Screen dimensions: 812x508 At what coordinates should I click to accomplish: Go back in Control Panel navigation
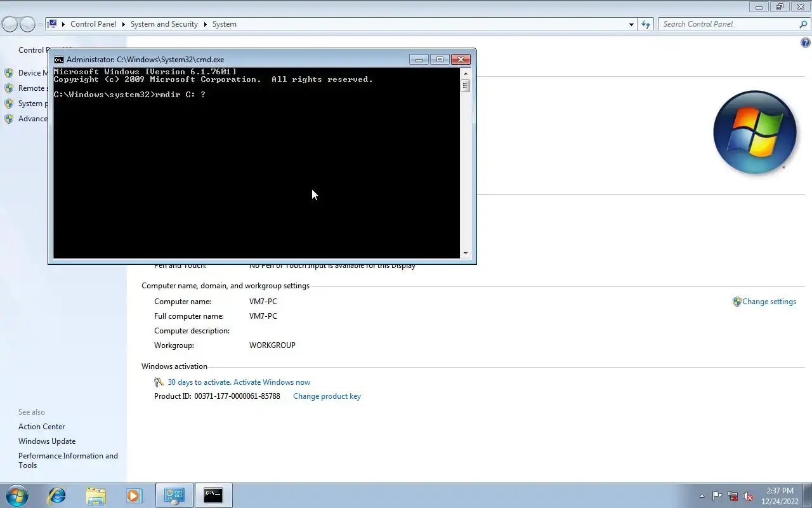click(10, 24)
